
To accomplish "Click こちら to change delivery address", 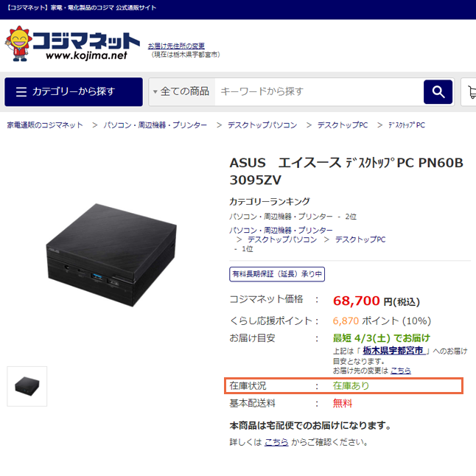I will pyautogui.click(x=400, y=371).
